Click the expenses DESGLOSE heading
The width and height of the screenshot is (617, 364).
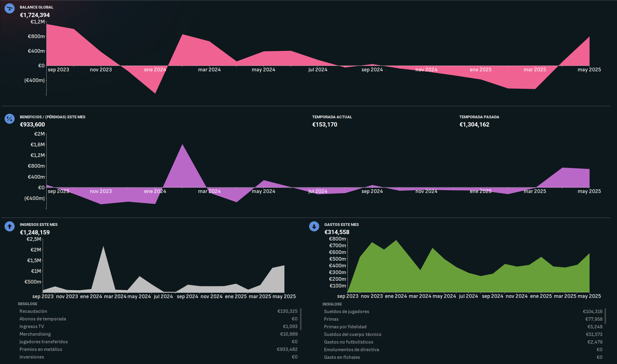click(x=332, y=304)
